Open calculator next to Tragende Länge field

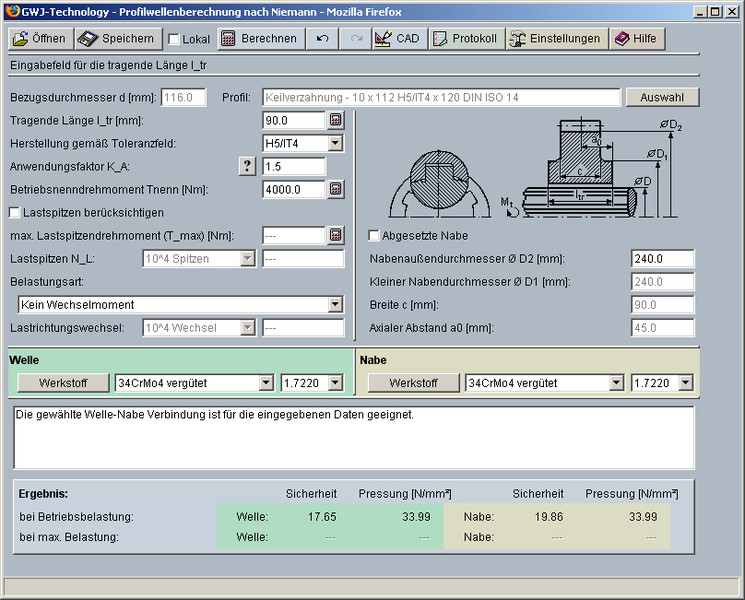[x=336, y=121]
